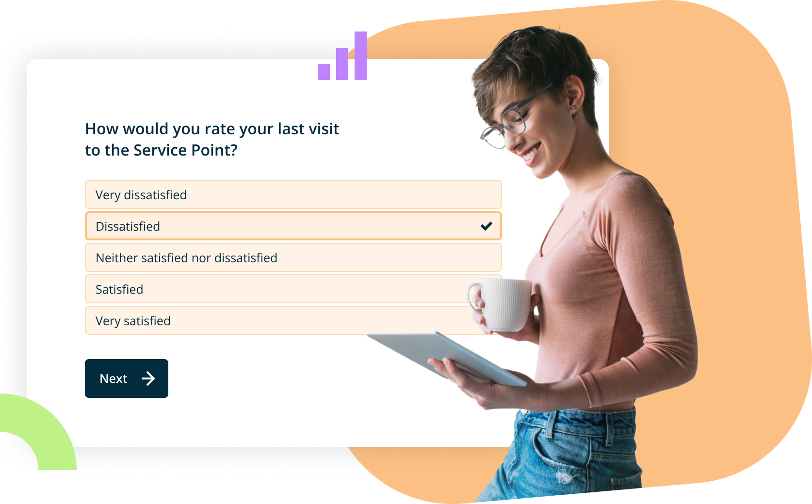
Task: Click the middle purple bar in logo
Action: [x=342, y=64]
